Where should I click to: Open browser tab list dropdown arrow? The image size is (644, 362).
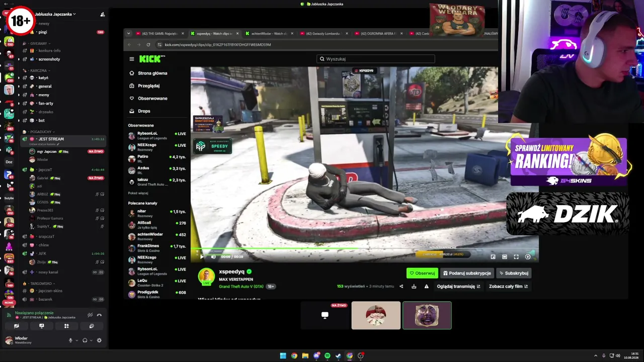tap(128, 34)
